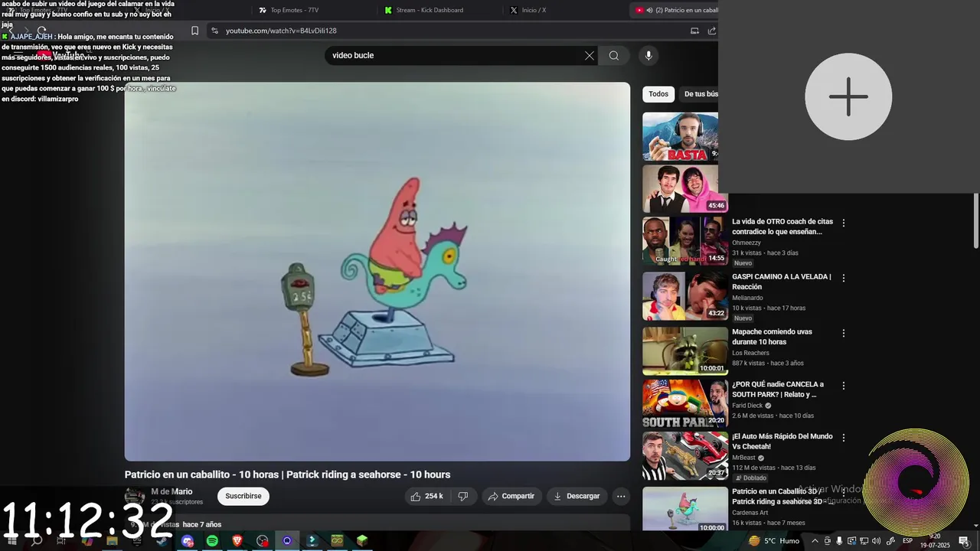Open the Patricio en un Caballito 3D thumbnail

684,508
